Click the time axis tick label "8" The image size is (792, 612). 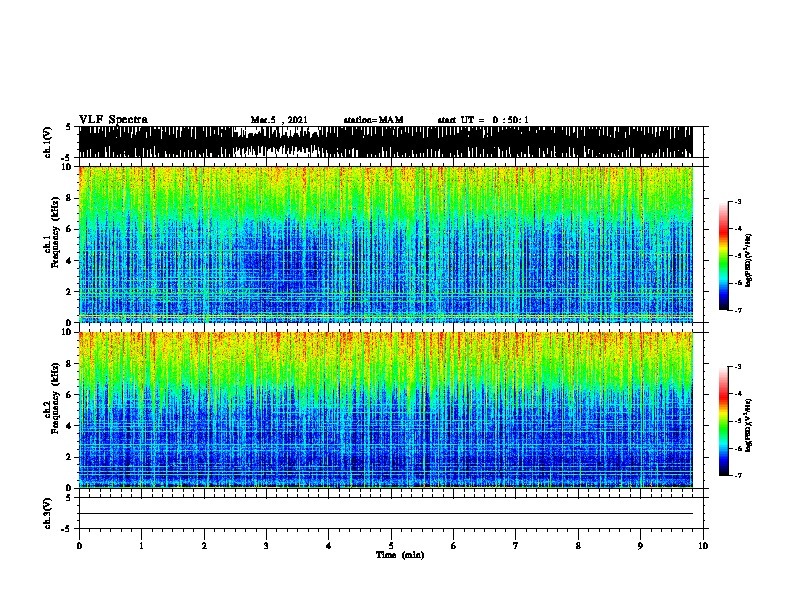pyautogui.click(x=578, y=546)
